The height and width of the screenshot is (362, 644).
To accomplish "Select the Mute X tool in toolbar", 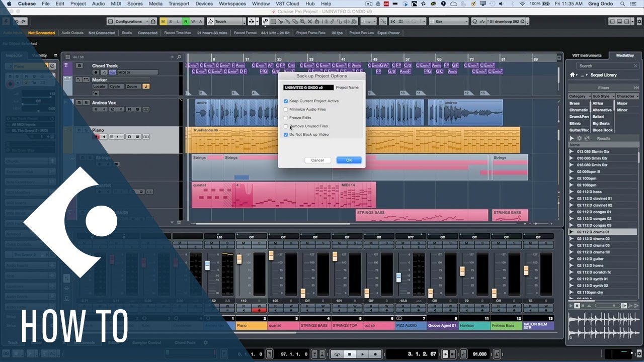I will click(309, 22).
